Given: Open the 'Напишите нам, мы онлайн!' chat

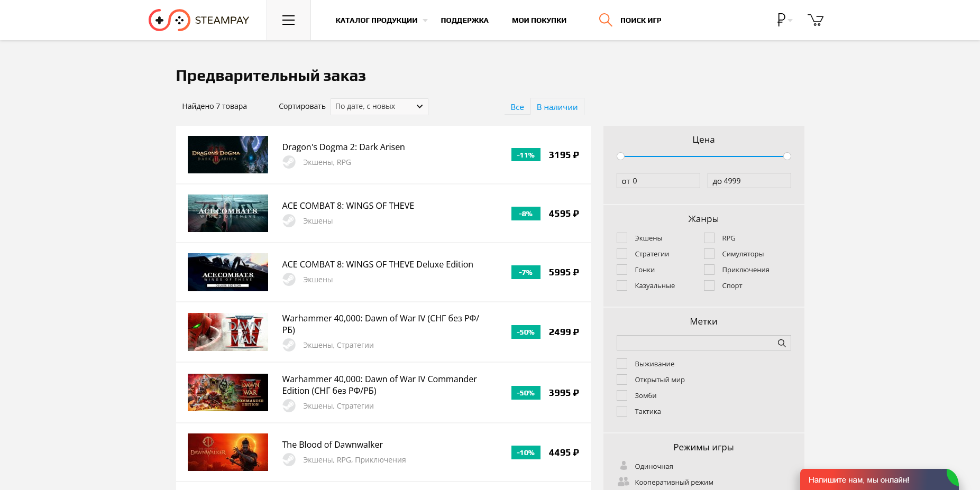Looking at the screenshot, I should click(x=880, y=479).
